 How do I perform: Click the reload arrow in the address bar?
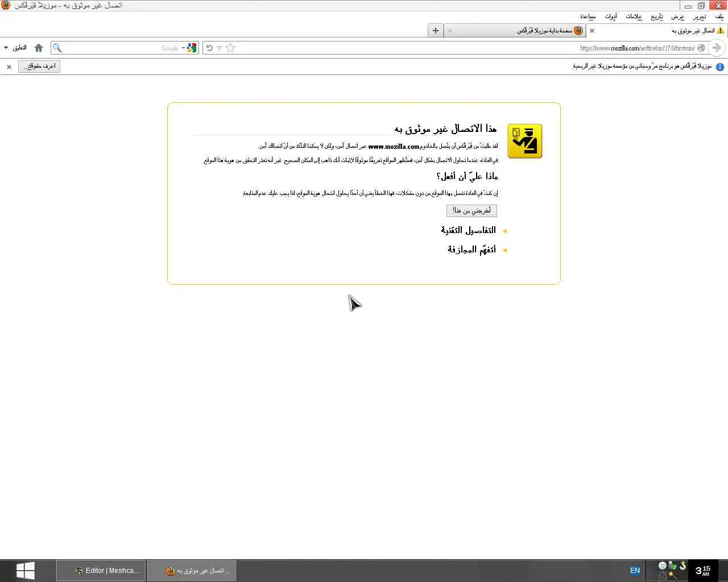[209, 48]
